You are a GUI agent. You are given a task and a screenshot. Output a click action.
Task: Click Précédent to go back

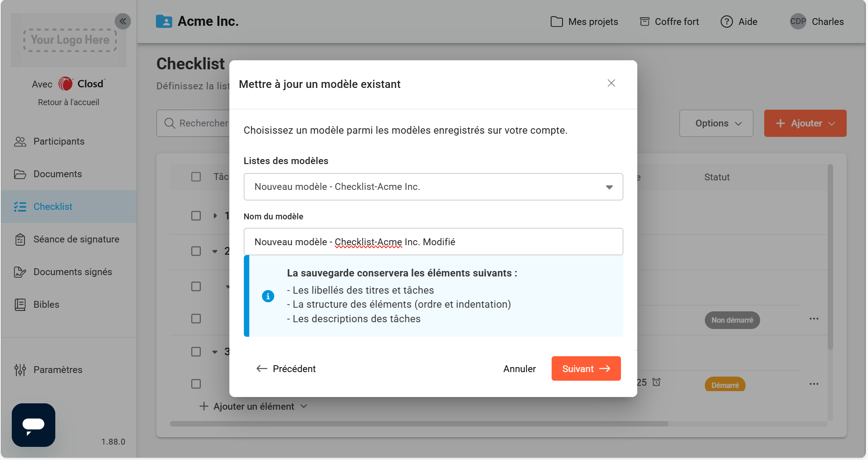click(x=286, y=369)
